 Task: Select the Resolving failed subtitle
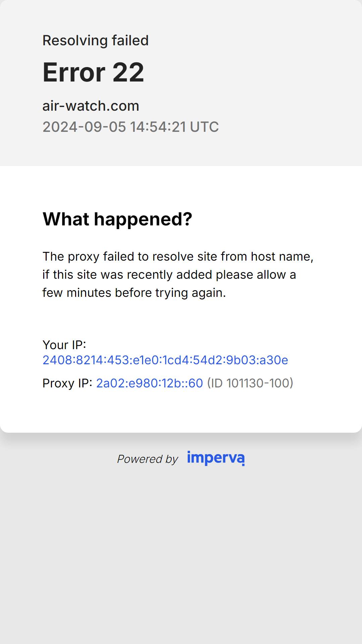pos(96,41)
